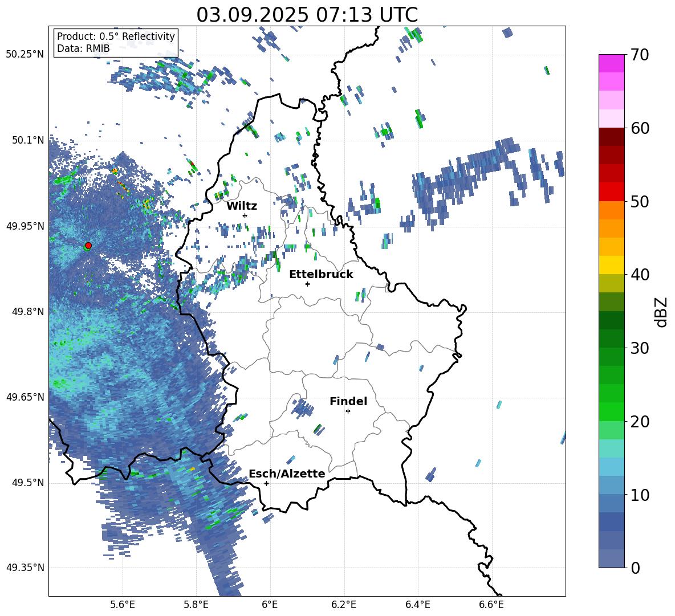This screenshot has width=675, height=616.
Task: Click the longitude label 5.8°E
Action: tap(196, 605)
